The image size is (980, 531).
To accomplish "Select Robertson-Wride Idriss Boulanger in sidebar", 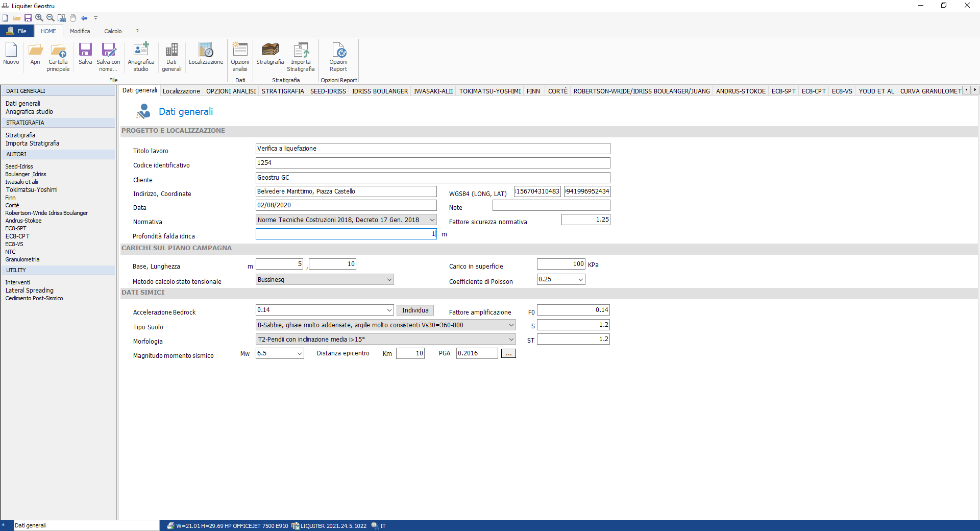I will click(x=46, y=213).
